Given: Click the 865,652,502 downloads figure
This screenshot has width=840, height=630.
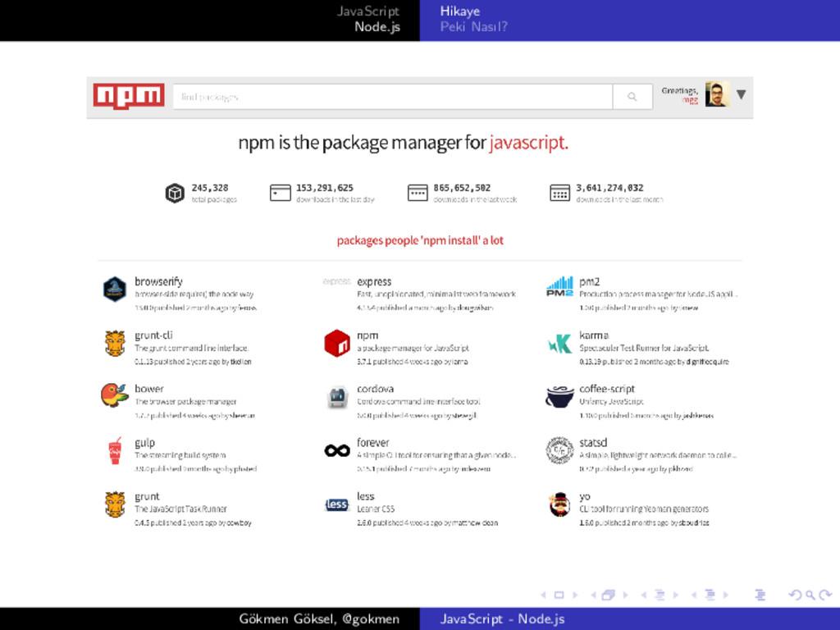Looking at the screenshot, I should [462, 188].
